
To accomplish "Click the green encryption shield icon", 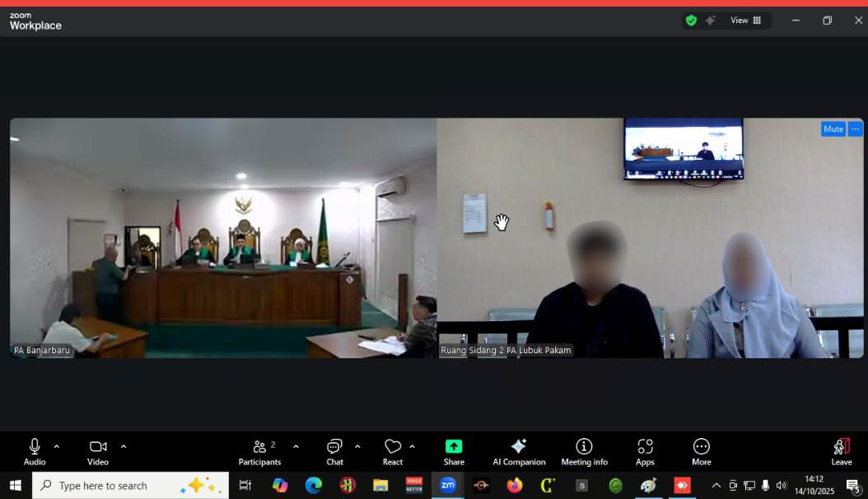I will [691, 21].
